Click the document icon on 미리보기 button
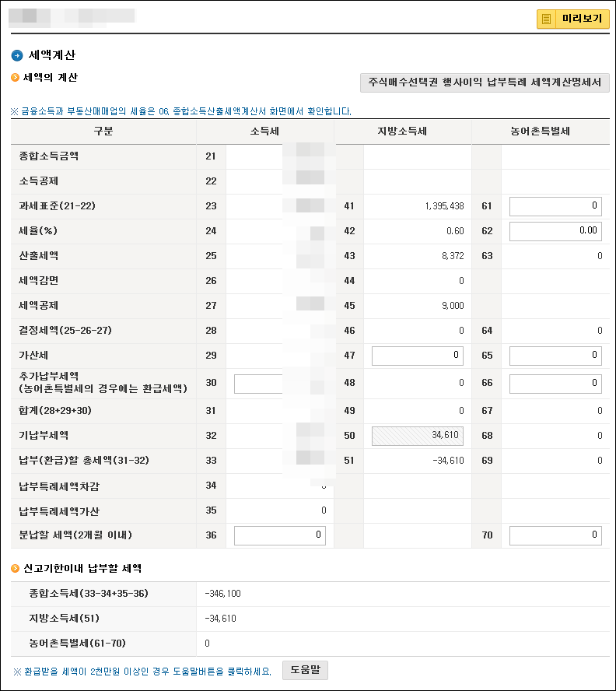The width and height of the screenshot is (616, 691). coord(546,19)
